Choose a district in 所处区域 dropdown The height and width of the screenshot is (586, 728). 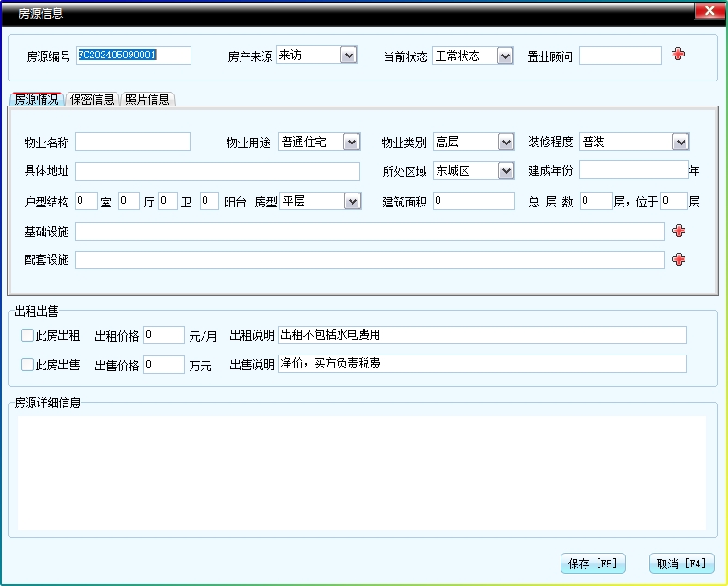pos(505,170)
